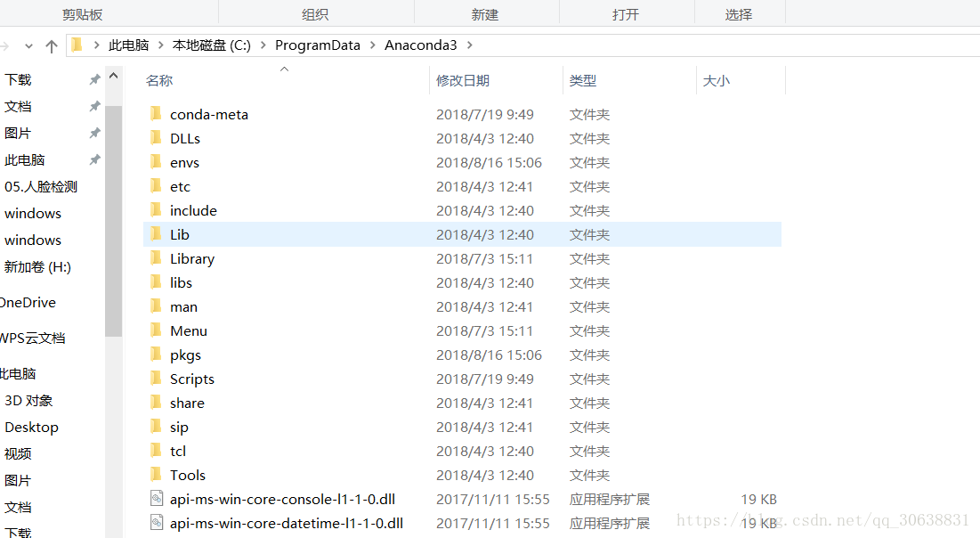Image resolution: width=980 pixels, height=538 pixels.
Task: Unpin 文档 using its pin icon
Action: click(94, 106)
